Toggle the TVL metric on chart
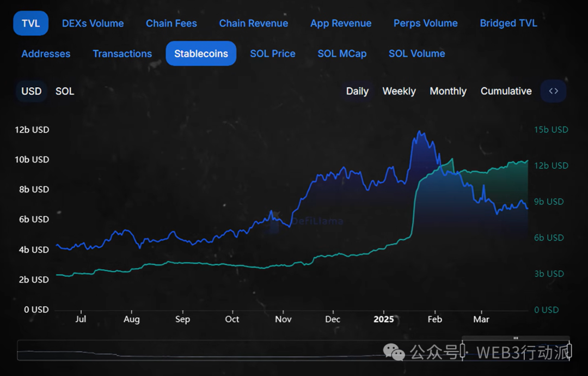This screenshot has width=588, height=376. pos(31,23)
